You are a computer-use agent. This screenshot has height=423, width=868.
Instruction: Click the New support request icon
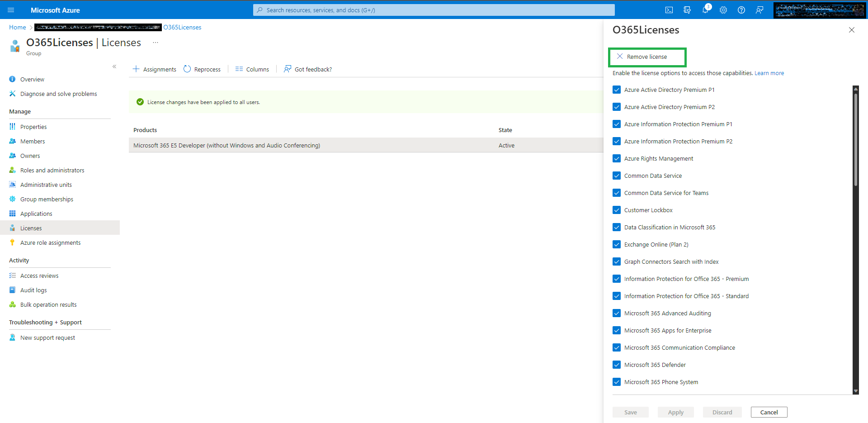(12, 337)
